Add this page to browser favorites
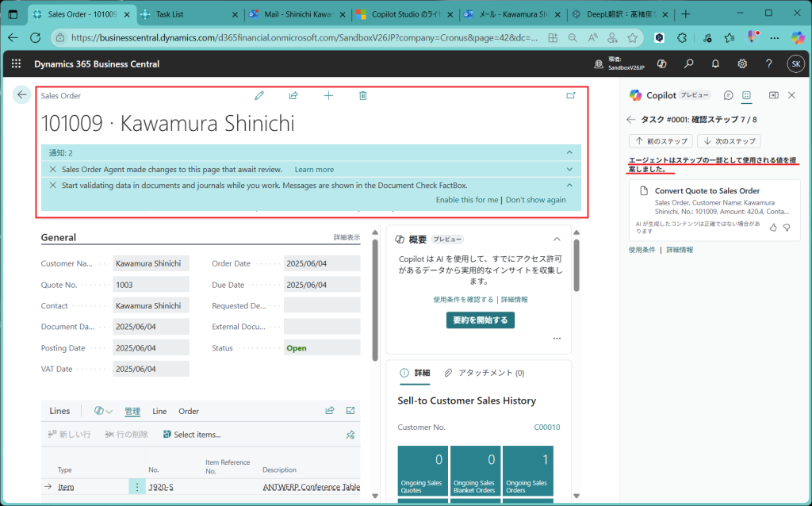The image size is (812, 506). tap(632, 38)
